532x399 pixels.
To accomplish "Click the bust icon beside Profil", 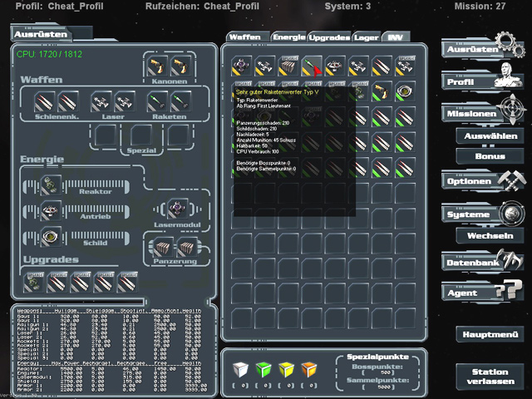I will pos(508,76).
